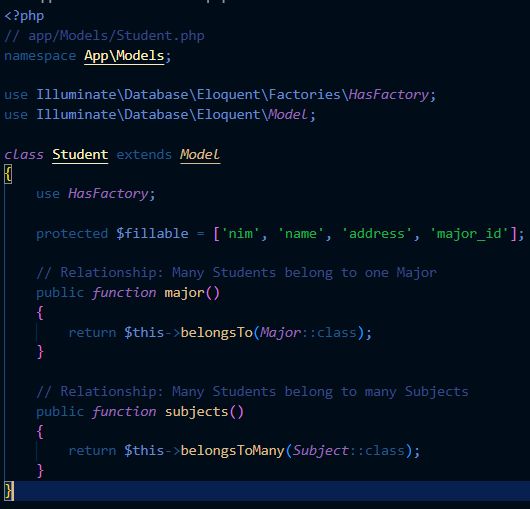Click the 'major_id' string in the array
This screenshot has height=509, width=530.
(469, 234)
